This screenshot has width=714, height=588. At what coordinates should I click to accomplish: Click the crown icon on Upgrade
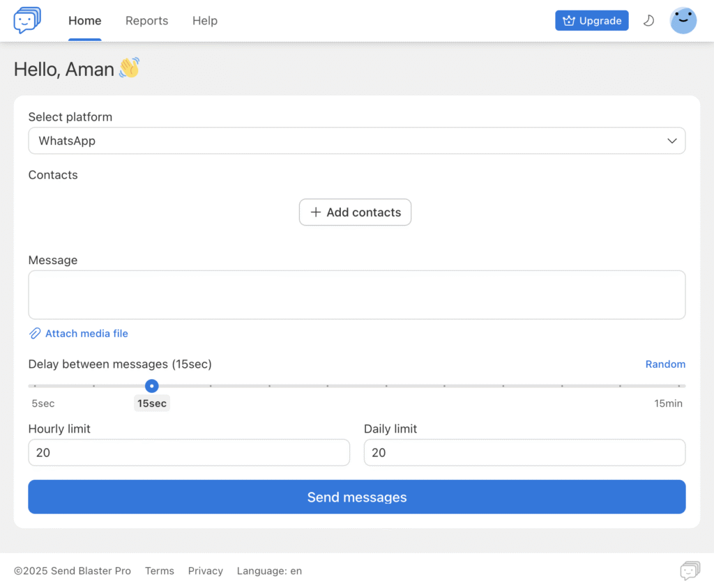(x=568, y=21)
